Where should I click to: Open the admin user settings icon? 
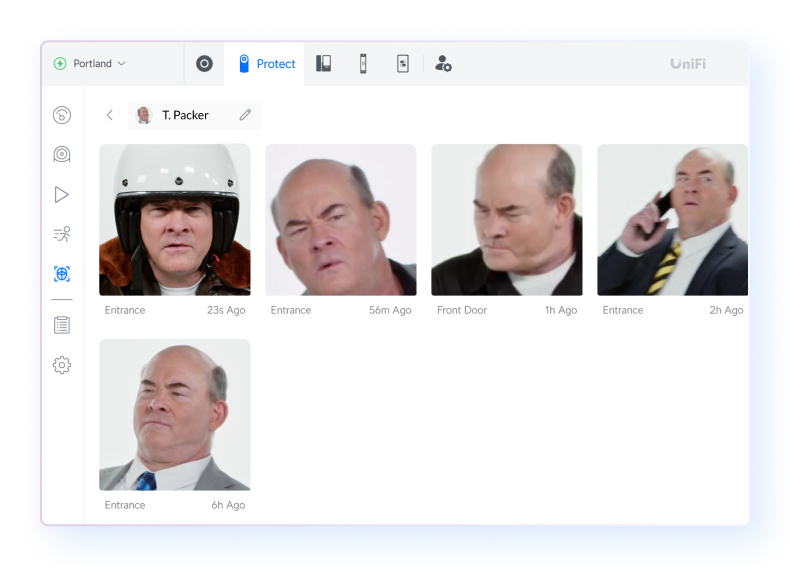click(444, 64)
